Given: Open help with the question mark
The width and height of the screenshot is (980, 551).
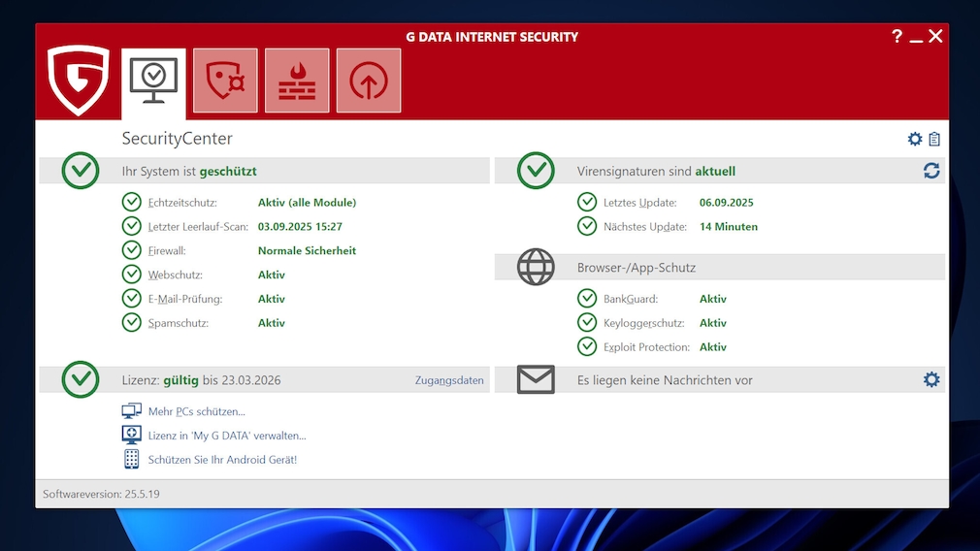Looking at the screenshot, I should coord(897,37).
